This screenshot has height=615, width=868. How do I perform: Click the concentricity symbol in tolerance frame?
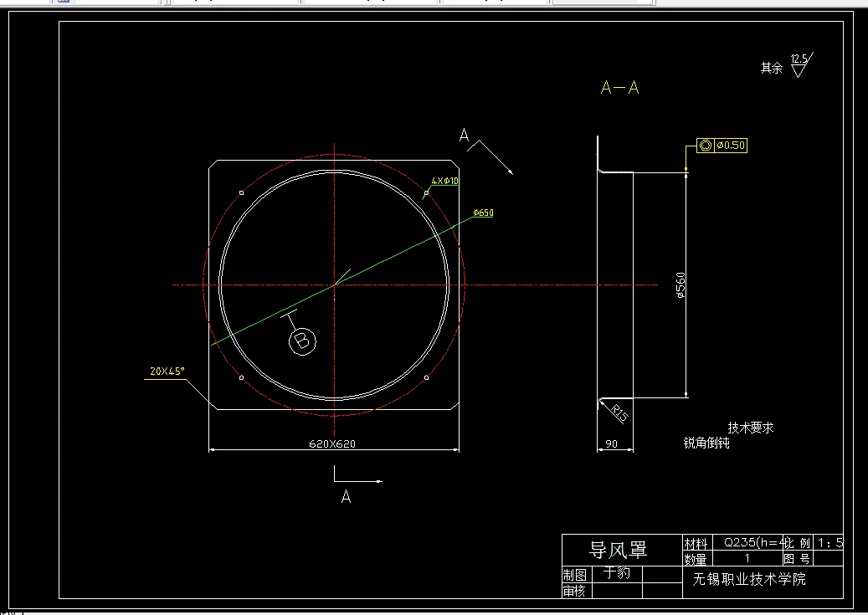point(706,146)
